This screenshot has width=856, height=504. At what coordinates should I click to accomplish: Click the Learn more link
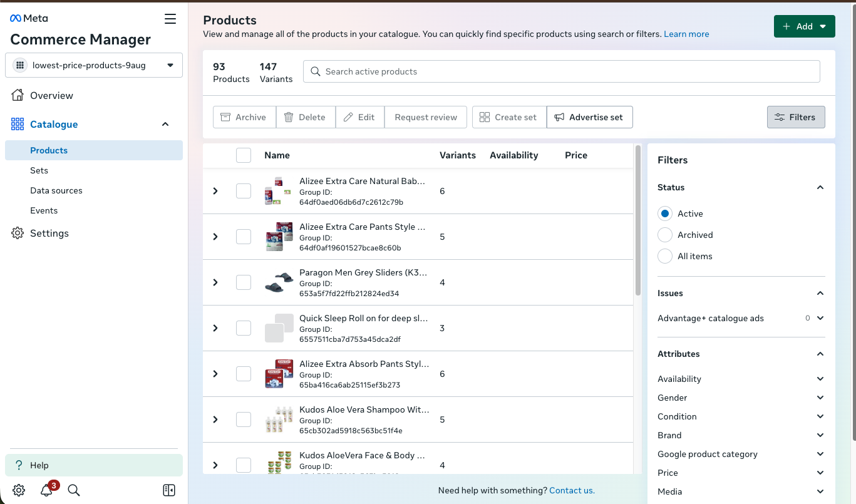point(686,34)
